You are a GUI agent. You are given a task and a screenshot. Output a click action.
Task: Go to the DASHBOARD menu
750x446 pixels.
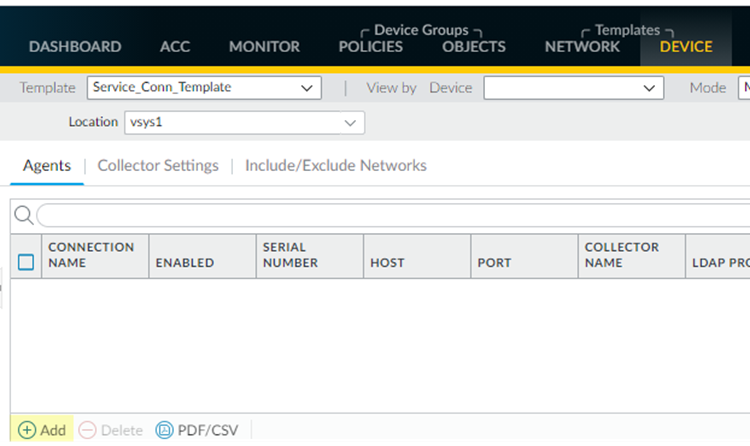75,46
